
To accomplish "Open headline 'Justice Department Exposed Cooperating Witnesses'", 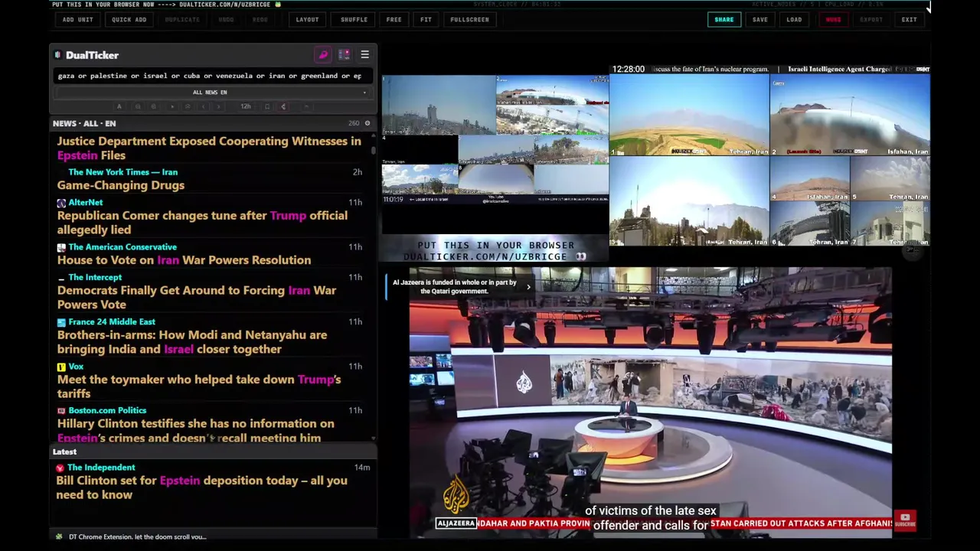I will (x=209, y=148).
